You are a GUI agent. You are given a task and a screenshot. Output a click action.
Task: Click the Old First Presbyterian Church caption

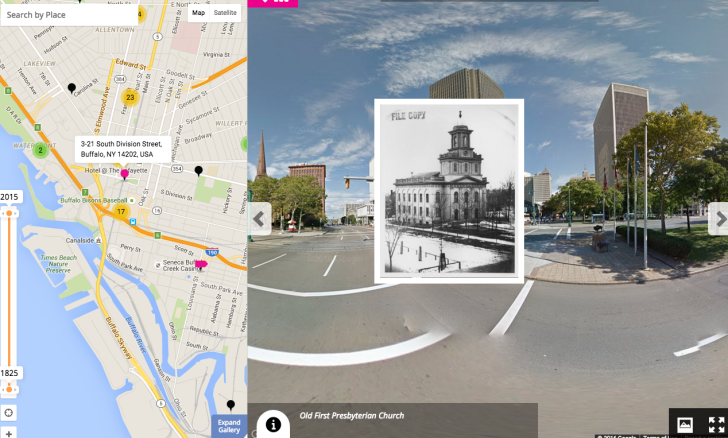351,416
